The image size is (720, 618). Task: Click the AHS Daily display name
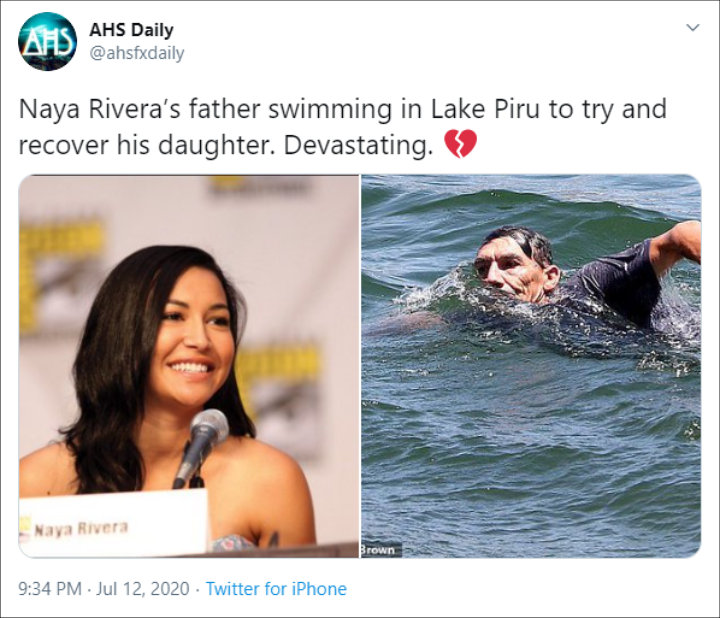click(x=131, y=30)
